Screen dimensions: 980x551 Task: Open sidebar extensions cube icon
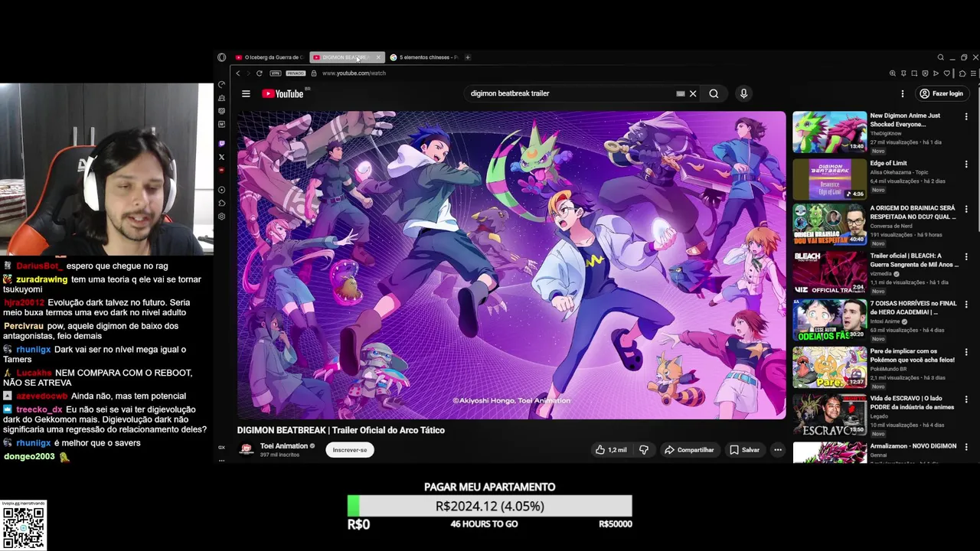pyautogui.click(x=222, y=203)
